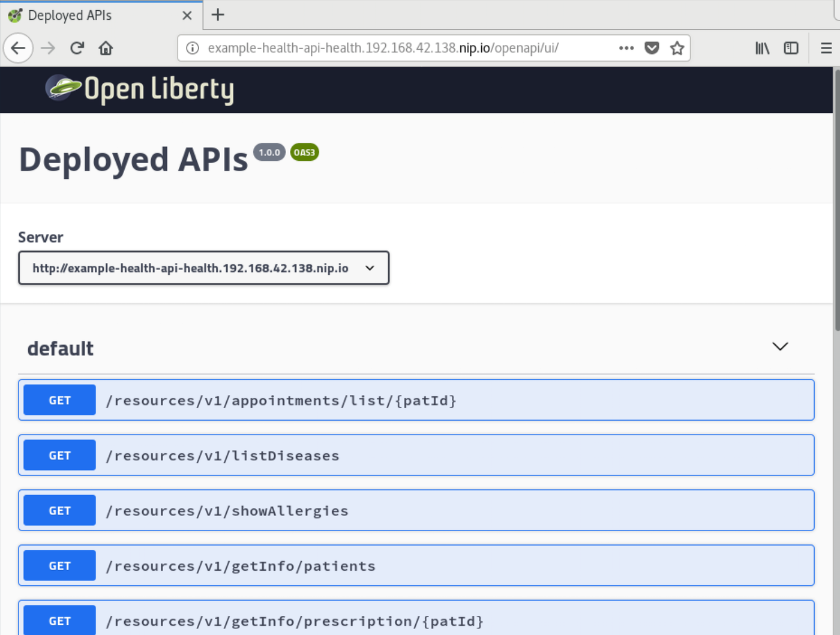Open the Firefox hamburger menu
The height and width of the screenshot is (635, 840).
click(x=826, y=48)
